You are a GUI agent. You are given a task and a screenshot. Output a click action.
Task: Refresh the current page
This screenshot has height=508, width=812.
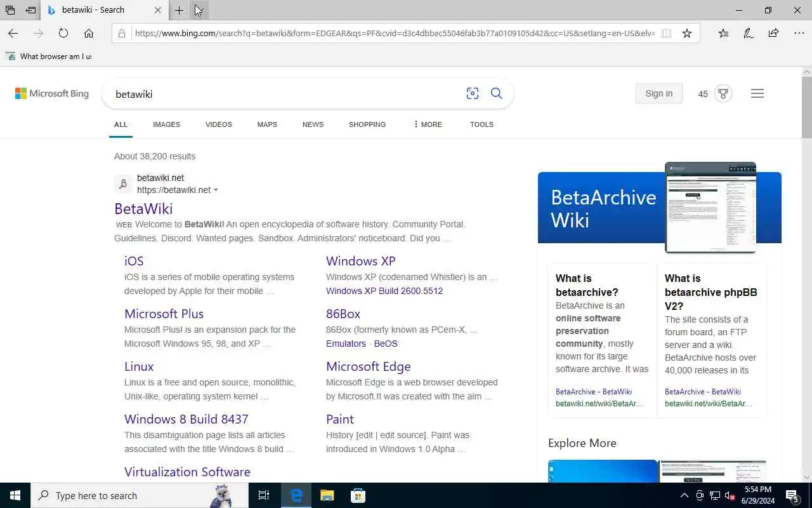pyautogui.click(x=63, y=33)
